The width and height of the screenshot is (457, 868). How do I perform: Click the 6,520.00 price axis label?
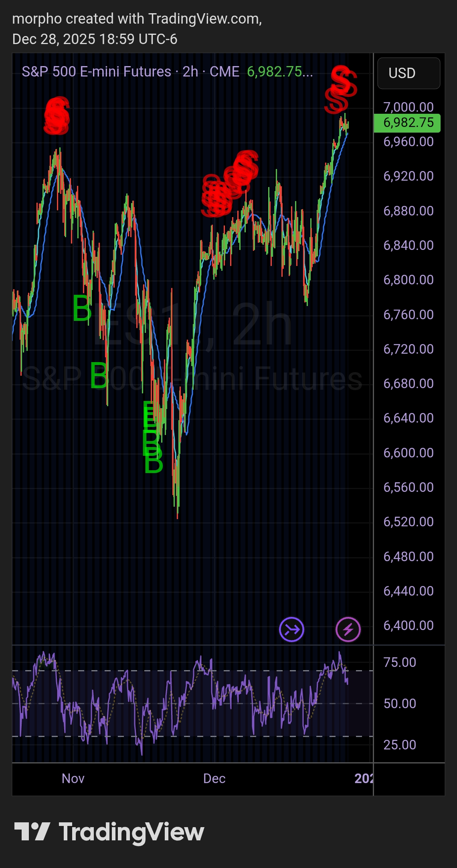pos(408,522)
